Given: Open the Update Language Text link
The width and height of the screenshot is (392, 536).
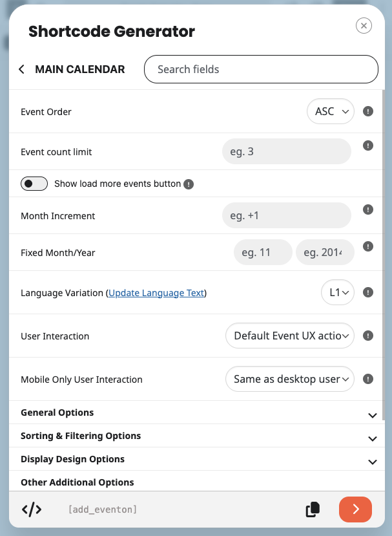Looking at the screenshot, I should [156, 293].
